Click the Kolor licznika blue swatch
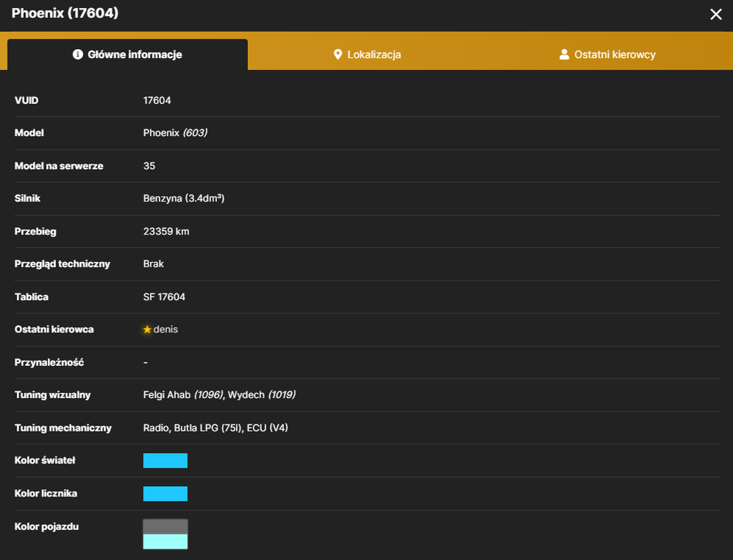The image size is (733, 560). (x=165, y=494)
